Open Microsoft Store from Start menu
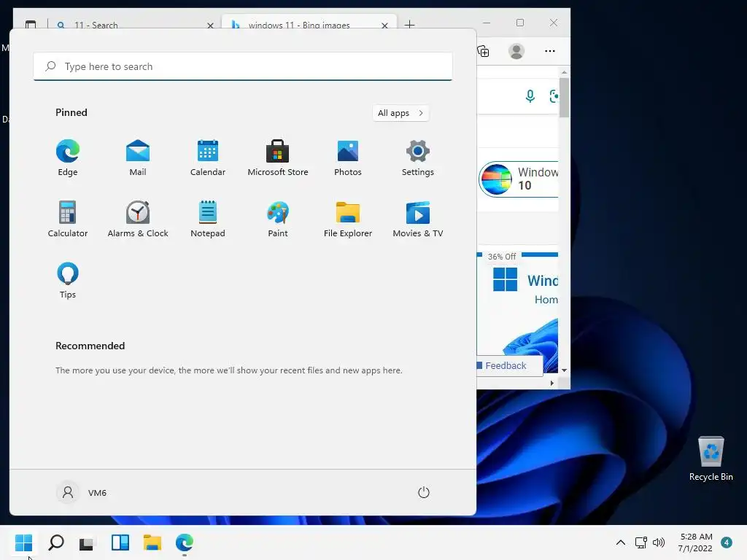Image resolution: width=747 pixels, height=560 pixels. (278, 157)
